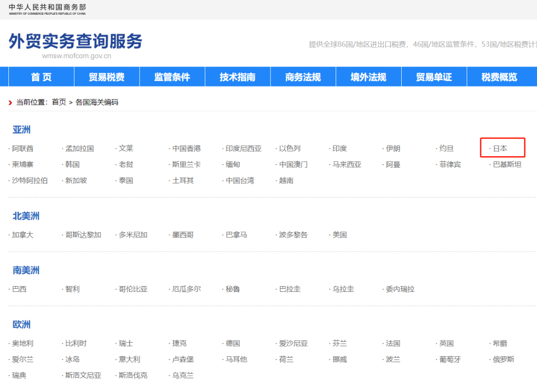Viewport: 537px width, 392px height.
Task: Open the 技术指南 navigation tab
Action: (x=238, y=77)
